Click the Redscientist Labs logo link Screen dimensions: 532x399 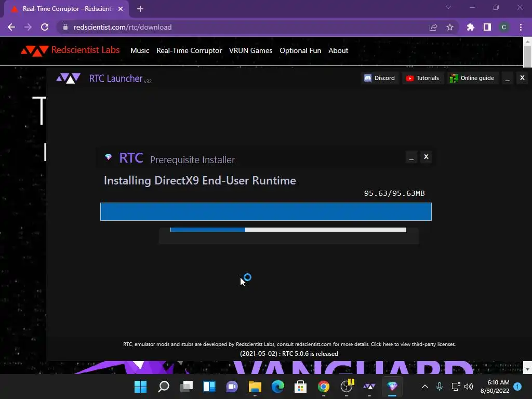click(70, 50)
